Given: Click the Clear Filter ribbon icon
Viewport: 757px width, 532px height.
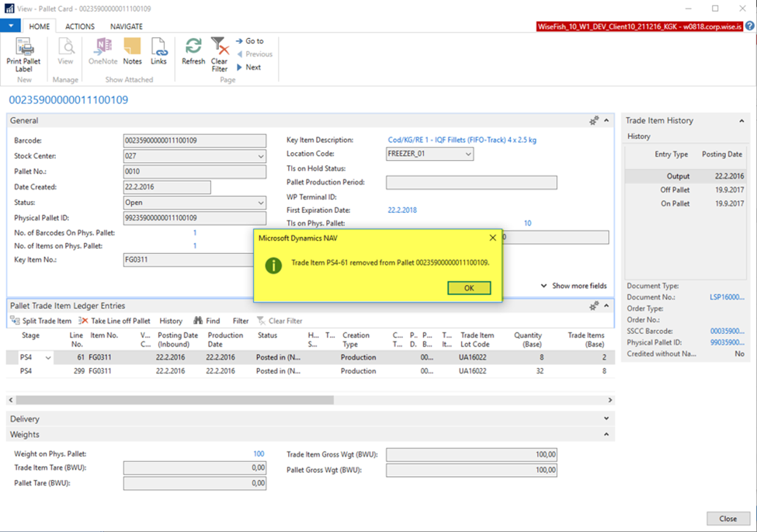Looking at the screenshot, I should pyautogui.click(x=220, y=47).
